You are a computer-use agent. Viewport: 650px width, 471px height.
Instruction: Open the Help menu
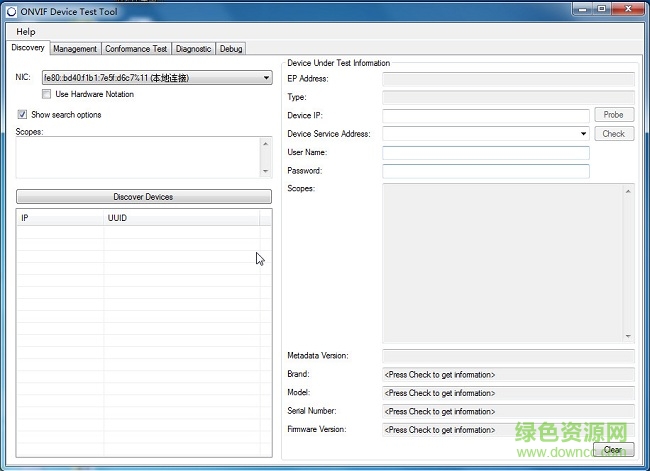coord(25,32)
